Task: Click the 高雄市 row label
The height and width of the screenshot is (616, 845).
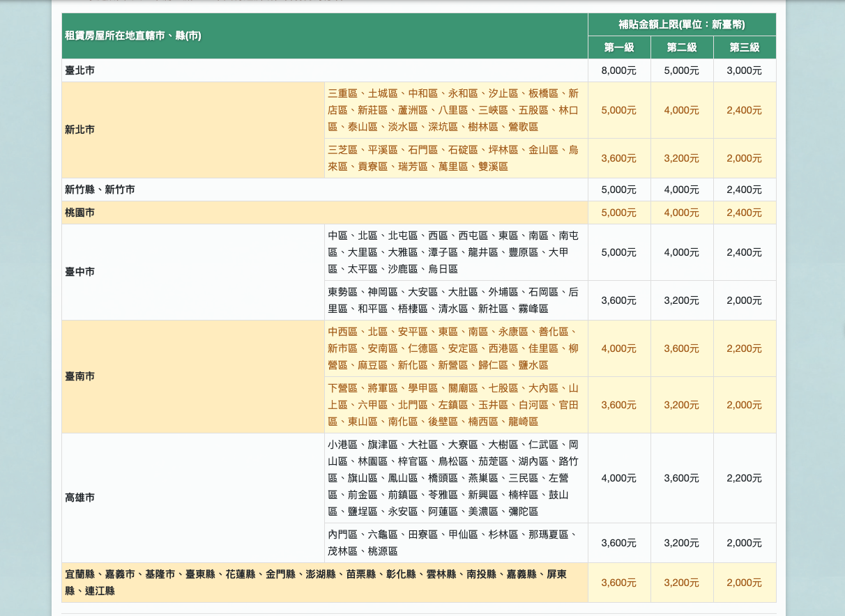Action: pos(193,498)
